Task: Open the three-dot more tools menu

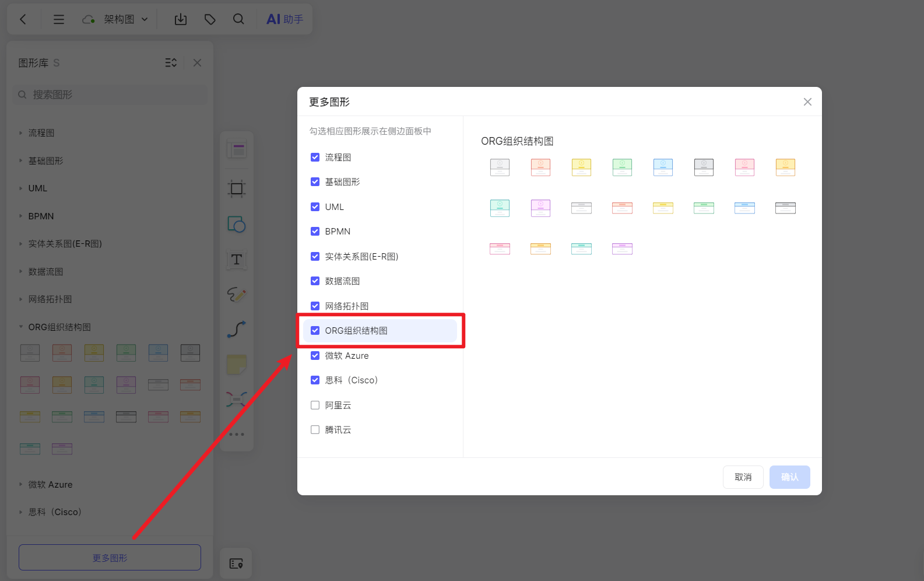Action: 237,434
